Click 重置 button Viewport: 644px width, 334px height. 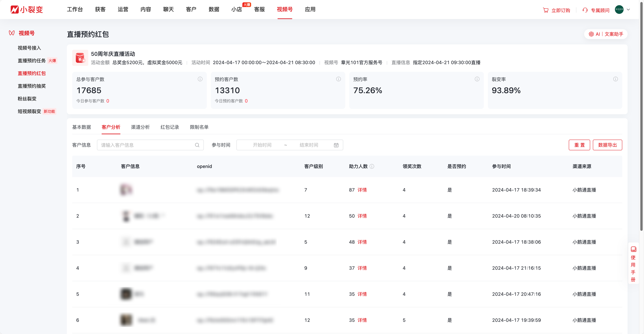coord(579,145)
